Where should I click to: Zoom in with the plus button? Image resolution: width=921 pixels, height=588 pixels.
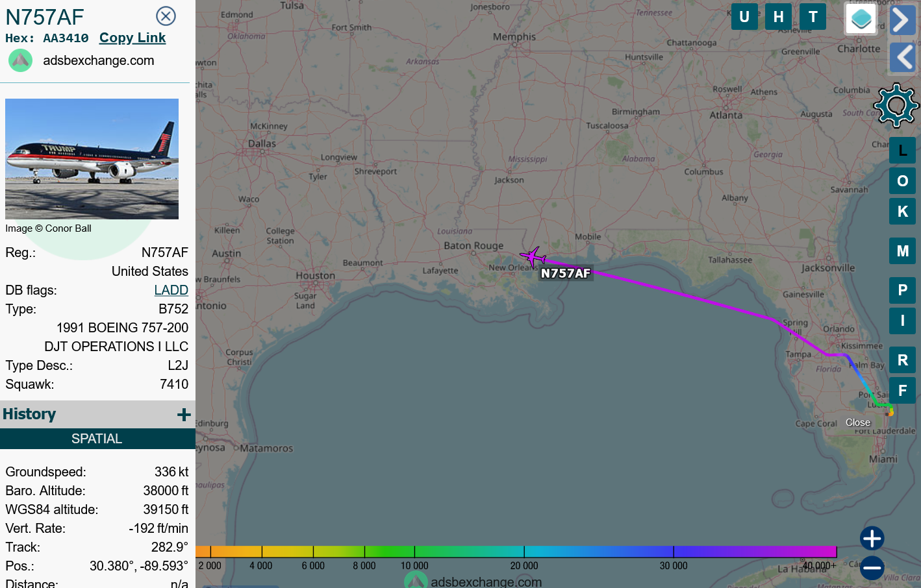(872, 538)
